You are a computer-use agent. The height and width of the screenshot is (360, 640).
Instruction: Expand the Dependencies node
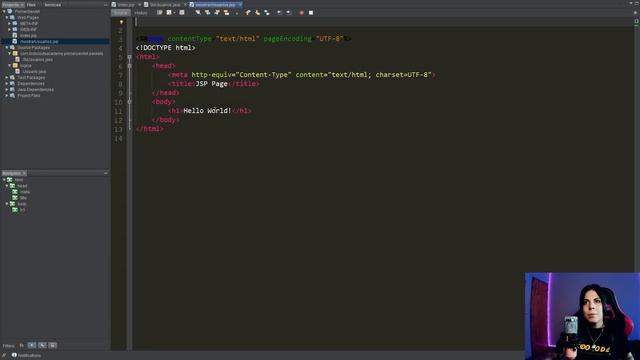7,83
